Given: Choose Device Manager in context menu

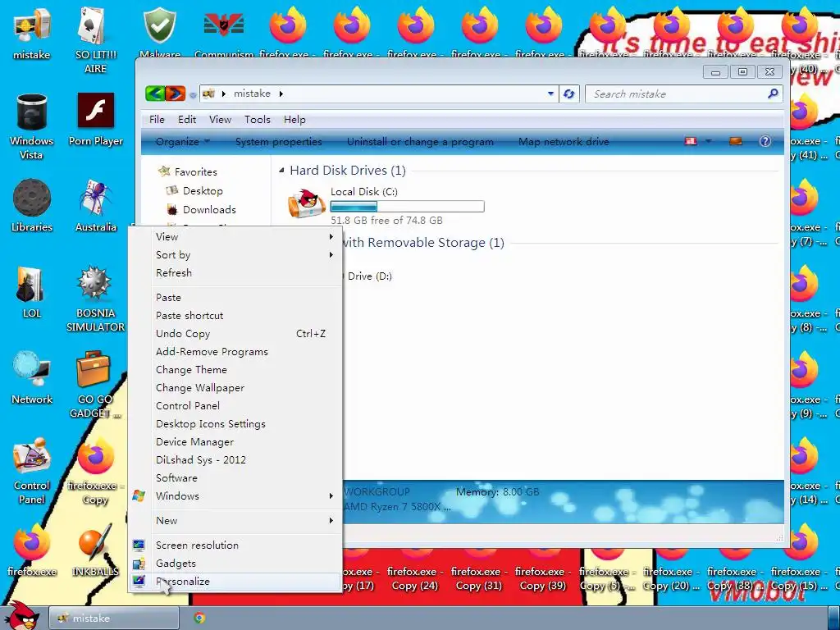Looking at the screenshot, I should pos(235,441).
